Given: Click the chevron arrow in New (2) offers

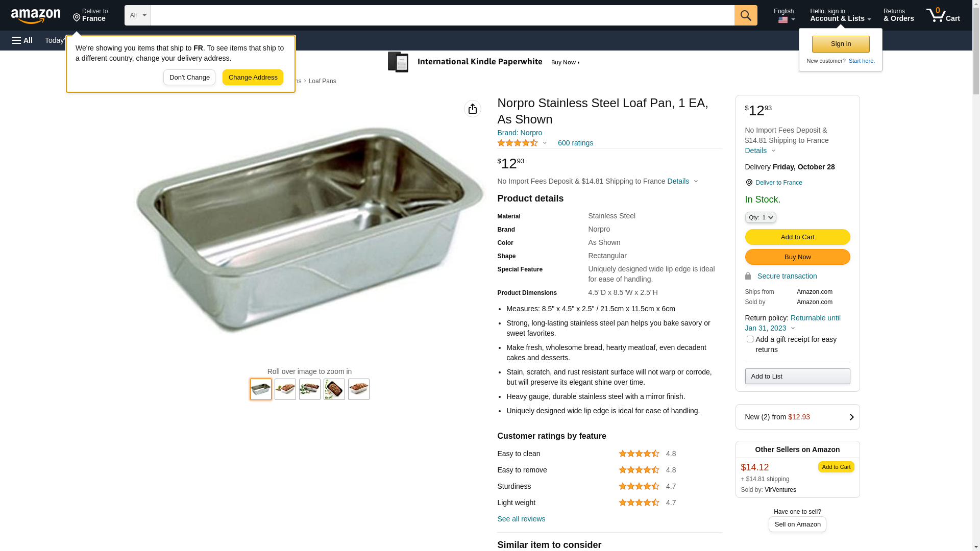Looking at the screenshot, I should click(x=851, y=417).
